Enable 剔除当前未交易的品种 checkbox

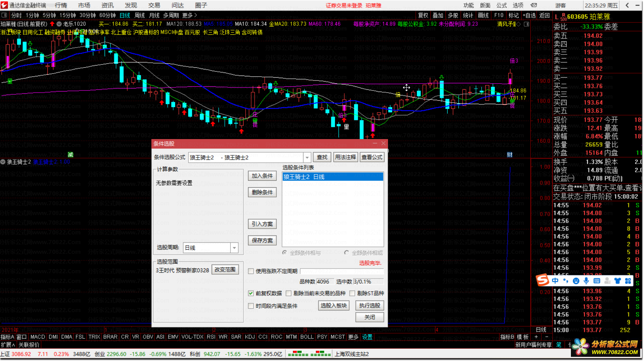pyautogui.click(x=289, y=293)
